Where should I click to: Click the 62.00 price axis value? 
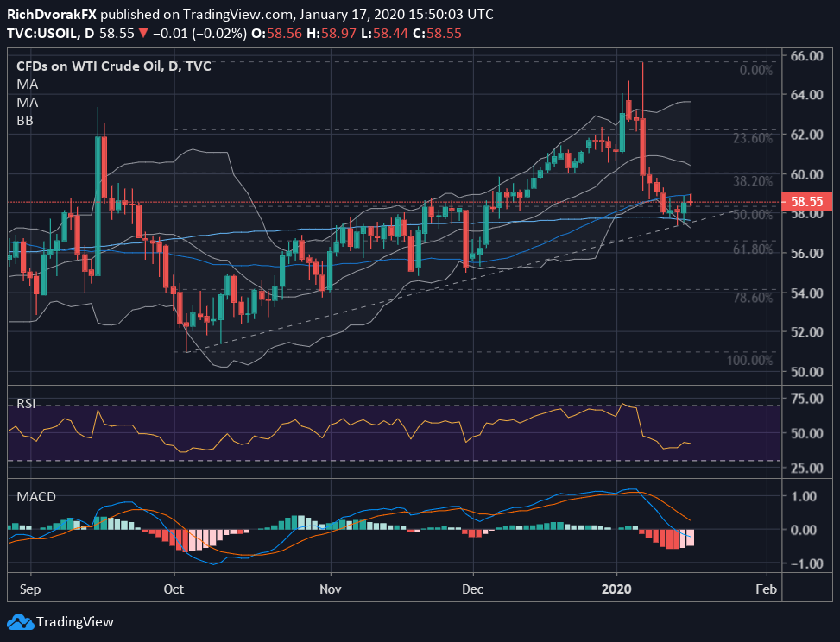[807, 135]
